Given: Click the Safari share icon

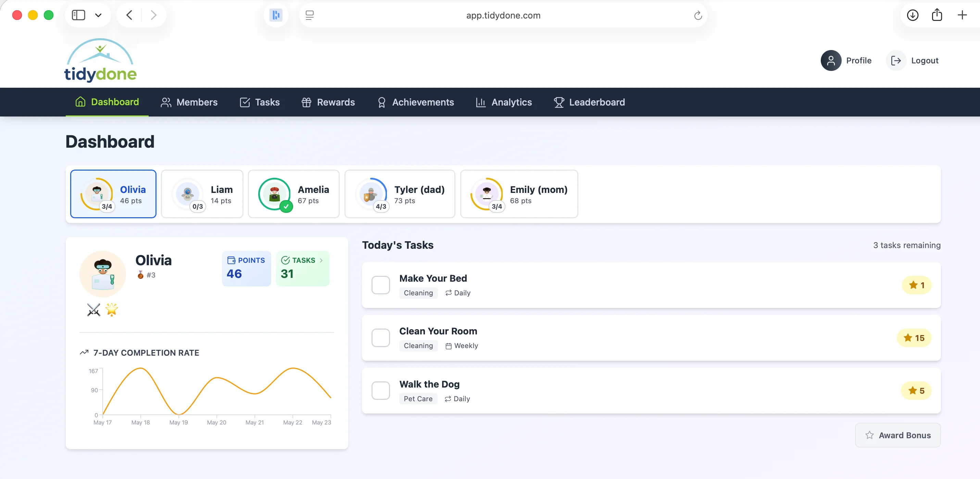Looking at the screenshot, I should point(937,15).
